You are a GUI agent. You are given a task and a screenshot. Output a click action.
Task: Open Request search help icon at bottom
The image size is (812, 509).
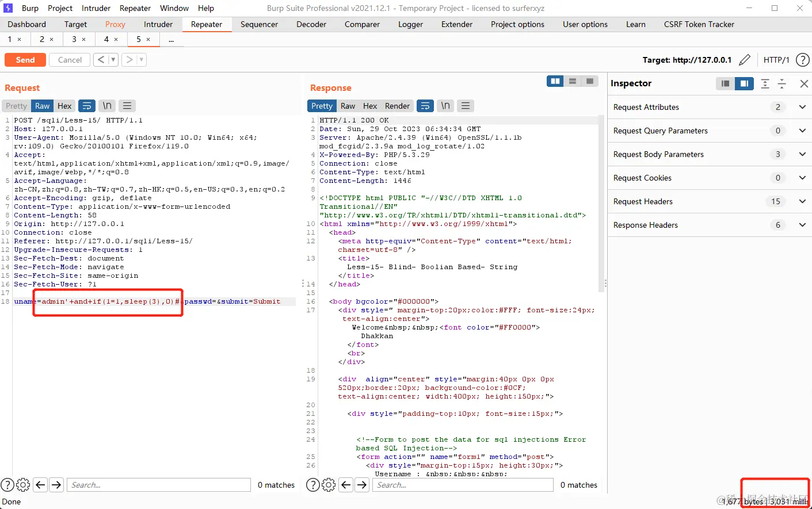7,485
